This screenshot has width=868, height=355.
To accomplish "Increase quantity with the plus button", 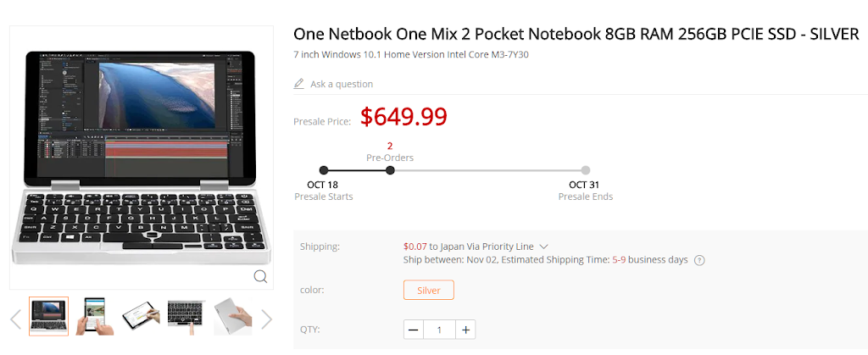I will [x=466, y=330].
